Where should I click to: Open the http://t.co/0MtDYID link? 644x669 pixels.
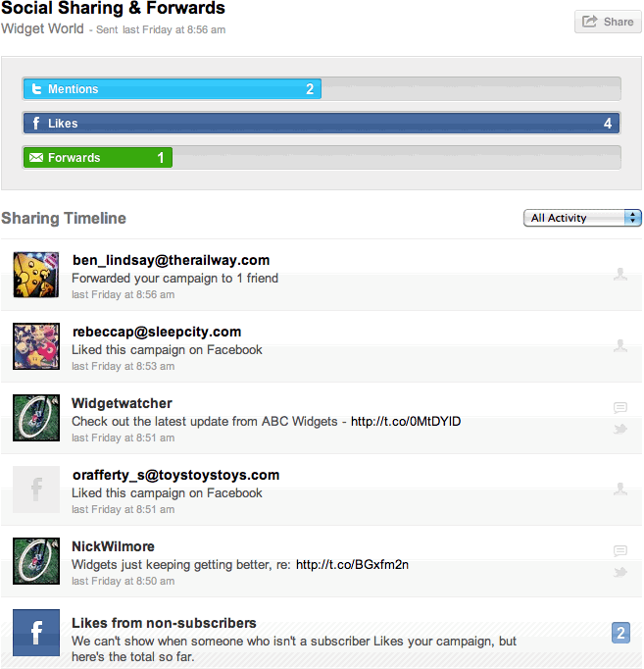coord(406,422)
